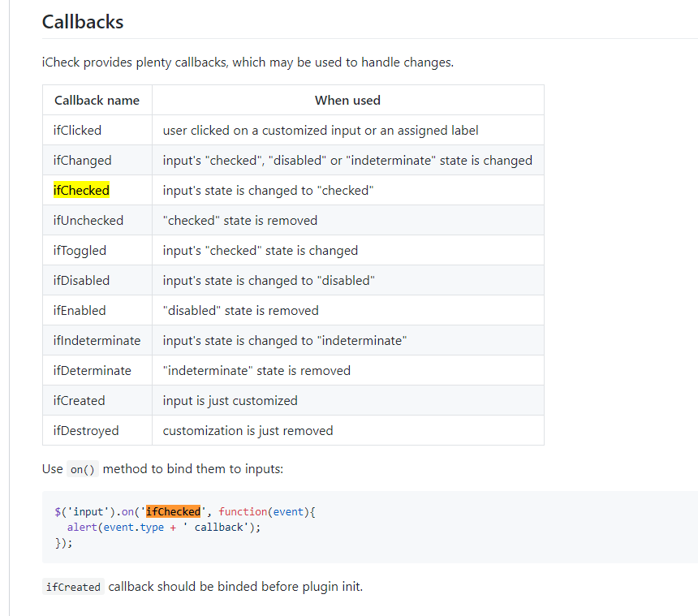Viewport: 698px width, 616px height.
Task: Click the 'Callback name' column header
Action: tap(97, 101)
